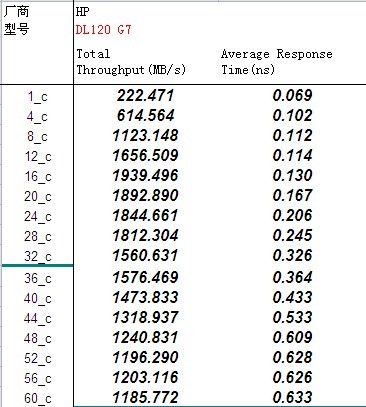Select the 0.364 response time cell
Viewport: 366px width, 407px height.
tap(292, 278)
